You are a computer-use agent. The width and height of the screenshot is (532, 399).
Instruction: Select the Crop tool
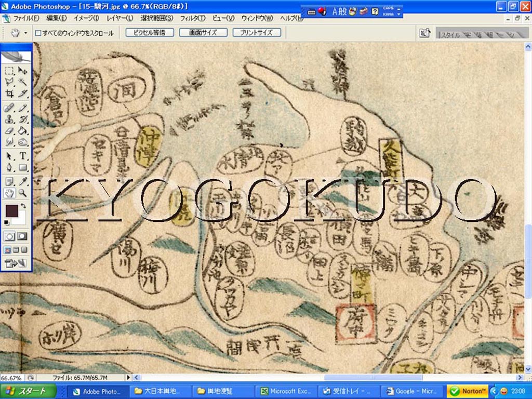click(x=9, y=93)
